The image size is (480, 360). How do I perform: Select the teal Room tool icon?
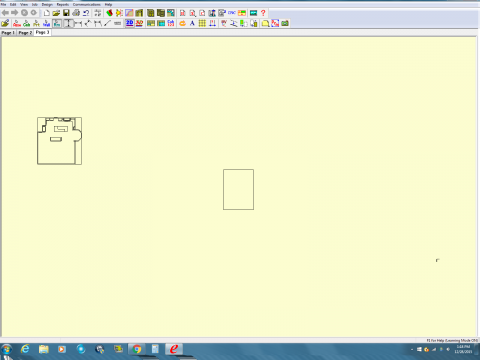tap(57, 23)
